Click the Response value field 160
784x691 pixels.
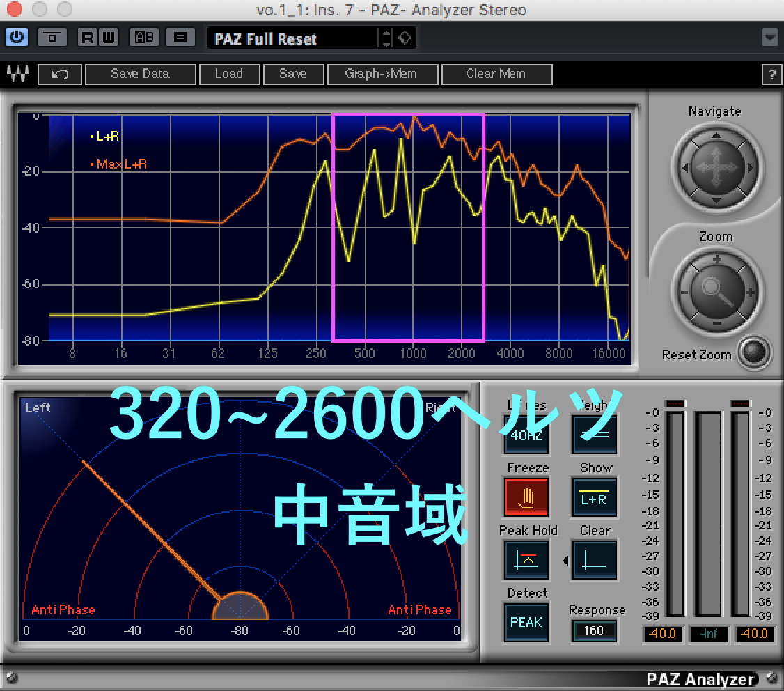click(x=594, y=630)
